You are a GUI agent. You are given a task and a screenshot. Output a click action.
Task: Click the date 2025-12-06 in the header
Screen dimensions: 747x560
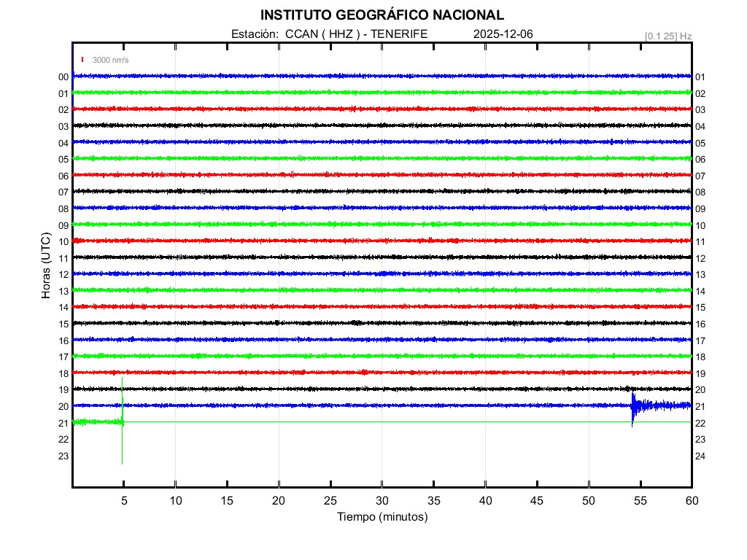point(503,34)
